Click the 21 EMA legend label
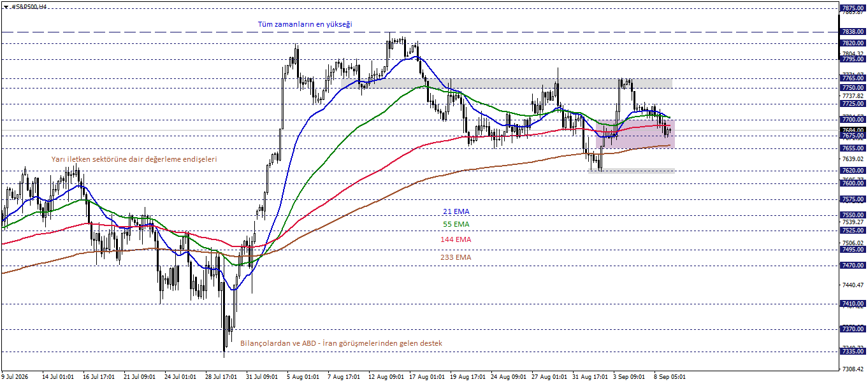The image size is (868, 384). click(x=456, y=211)
